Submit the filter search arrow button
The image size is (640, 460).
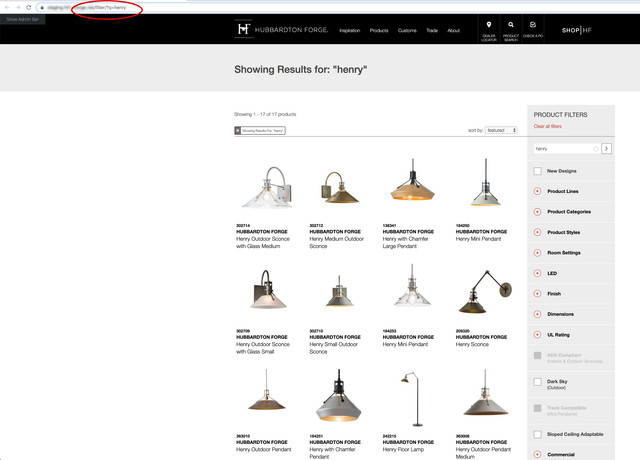point(607,149)
